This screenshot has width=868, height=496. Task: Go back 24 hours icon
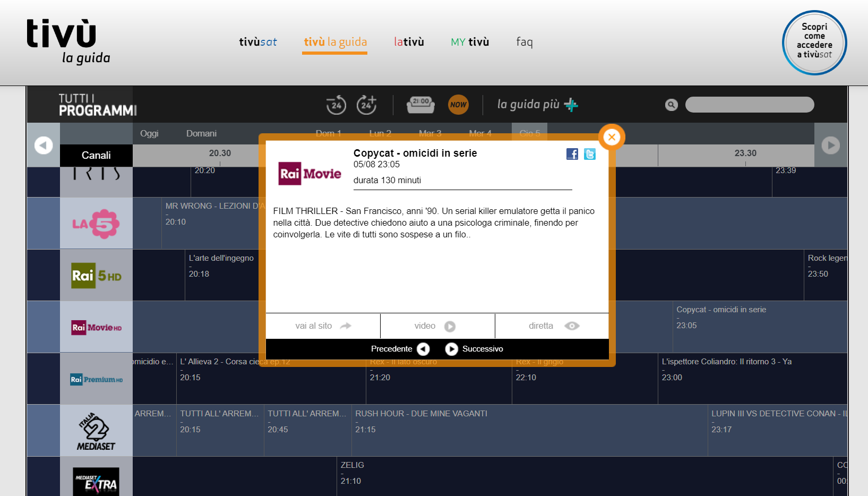coord(336,105)
